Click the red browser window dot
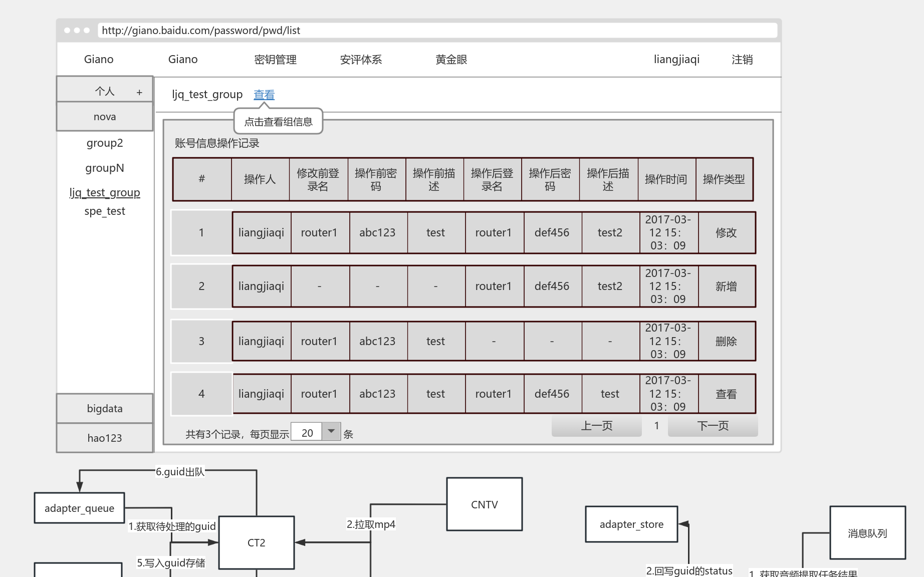The width and height of the screenshot is (924, 577). tap(68, 30)
